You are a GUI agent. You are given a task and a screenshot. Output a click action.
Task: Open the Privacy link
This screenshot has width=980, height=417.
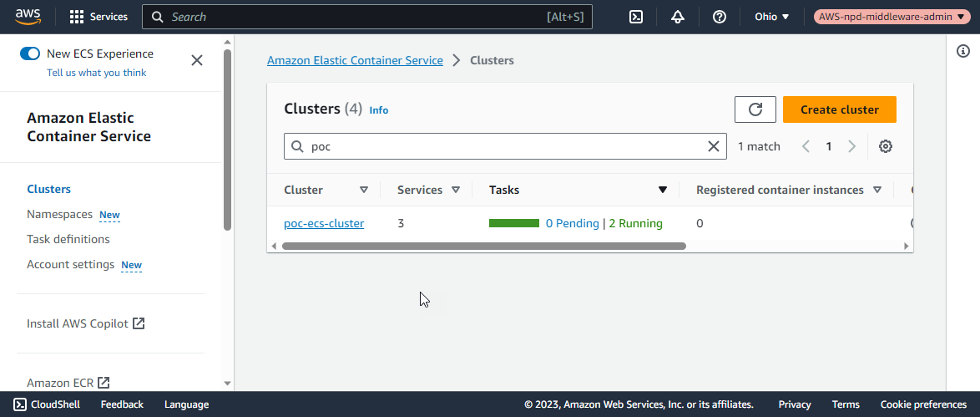tap(795, 404)
